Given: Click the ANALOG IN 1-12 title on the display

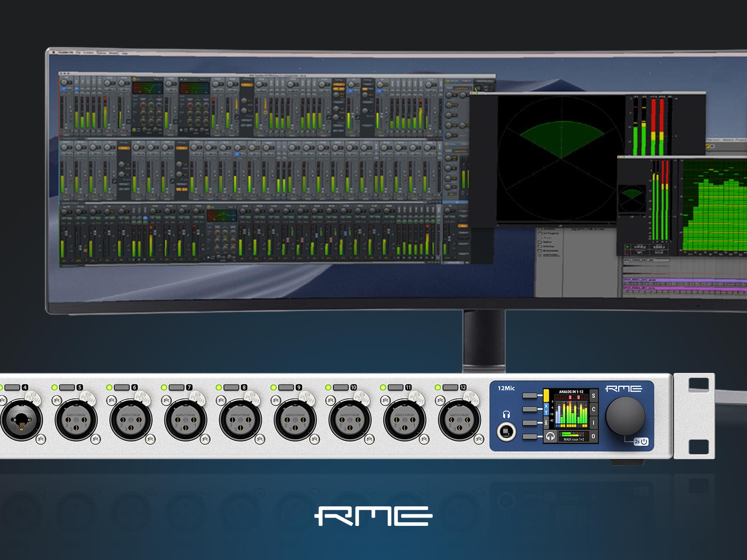Looking at the screenshot, I should coord(571,392).
